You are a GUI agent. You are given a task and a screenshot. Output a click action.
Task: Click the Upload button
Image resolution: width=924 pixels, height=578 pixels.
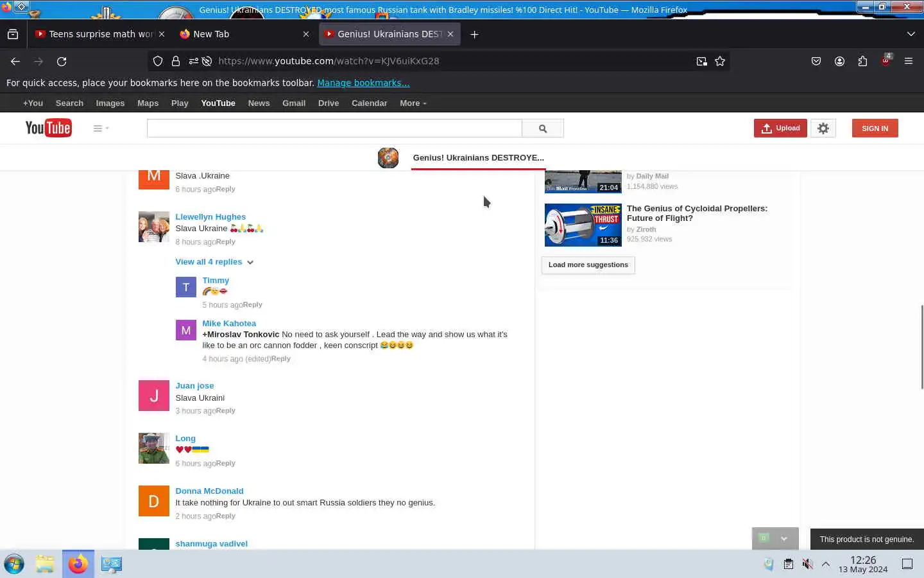[x=780, y=128]
